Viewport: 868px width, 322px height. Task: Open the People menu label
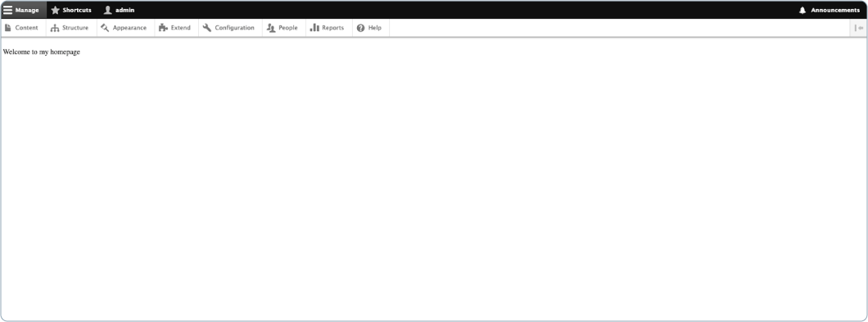[x=288, y=28]
